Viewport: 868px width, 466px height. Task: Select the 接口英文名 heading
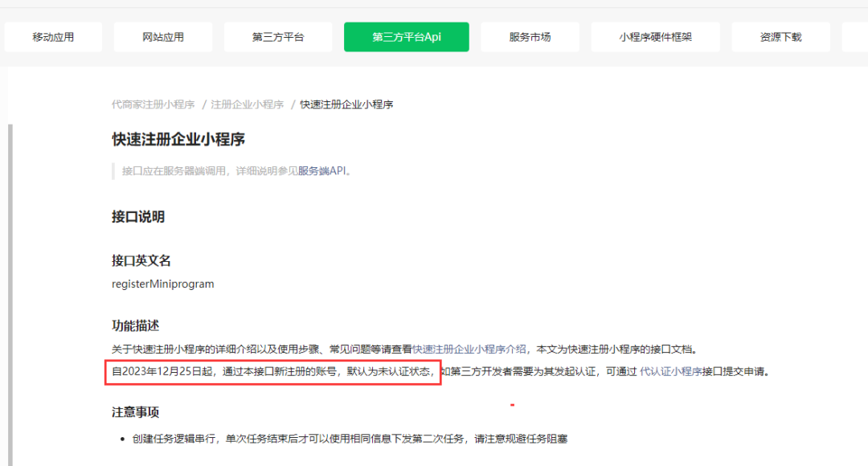coord(141,261)
